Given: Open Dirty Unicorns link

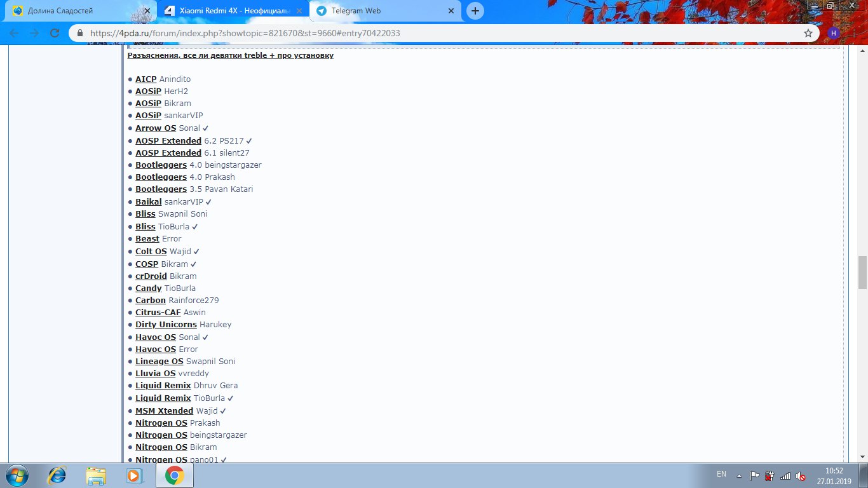Looking at the screenshot, I should (166, 324).
